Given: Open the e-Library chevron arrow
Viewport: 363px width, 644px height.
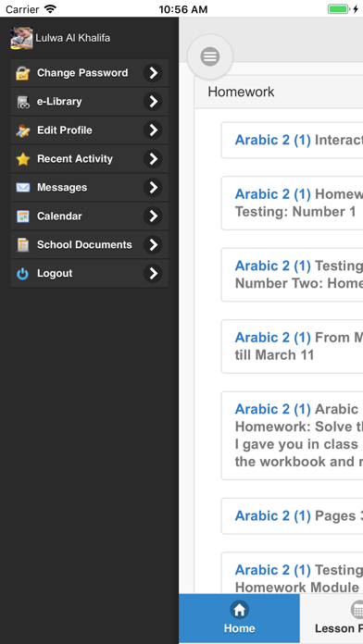Looking at the screenshot, I should (x=153, y=102).
